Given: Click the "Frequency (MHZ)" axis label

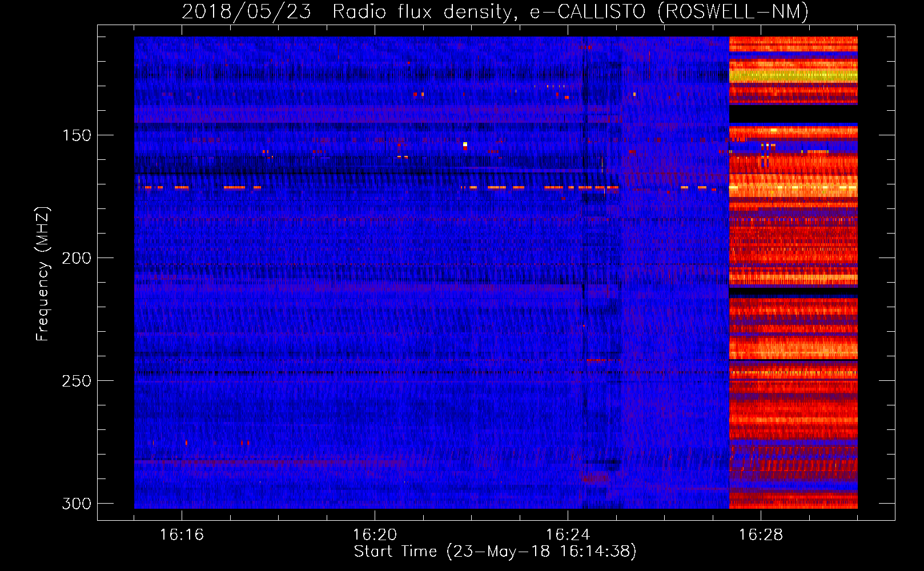Looking at the screenshot, I should [43, 274].
